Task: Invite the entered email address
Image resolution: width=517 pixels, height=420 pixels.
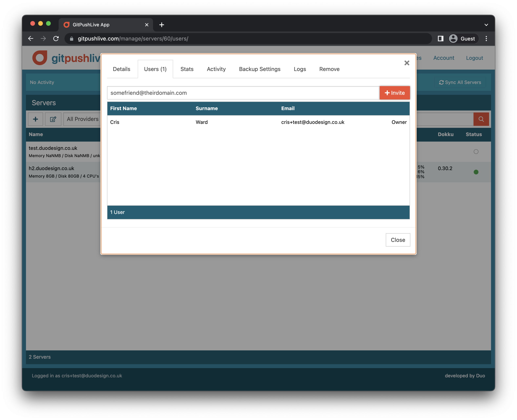Action: click(x=395, y=93)
